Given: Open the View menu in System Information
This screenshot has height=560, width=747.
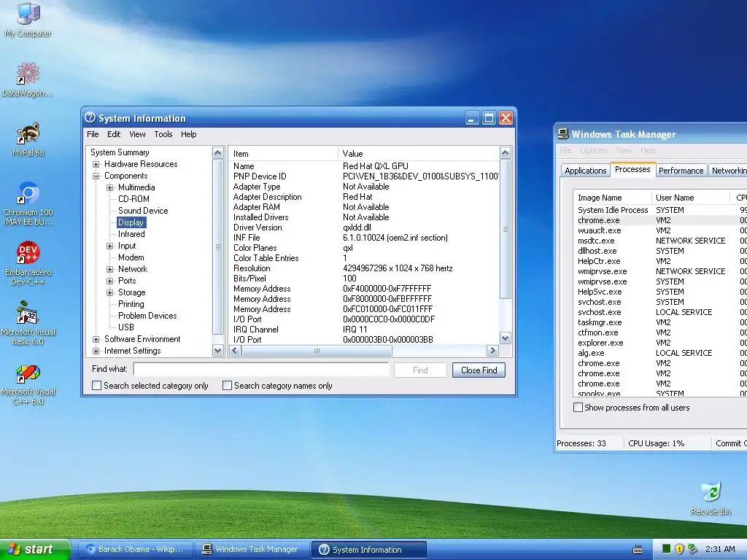Looking at the screenshot, I should pos(137,134).
